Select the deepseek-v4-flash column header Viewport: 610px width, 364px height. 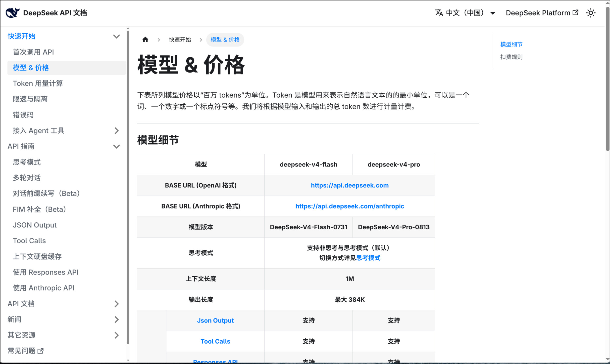click(x=308, y=164)
